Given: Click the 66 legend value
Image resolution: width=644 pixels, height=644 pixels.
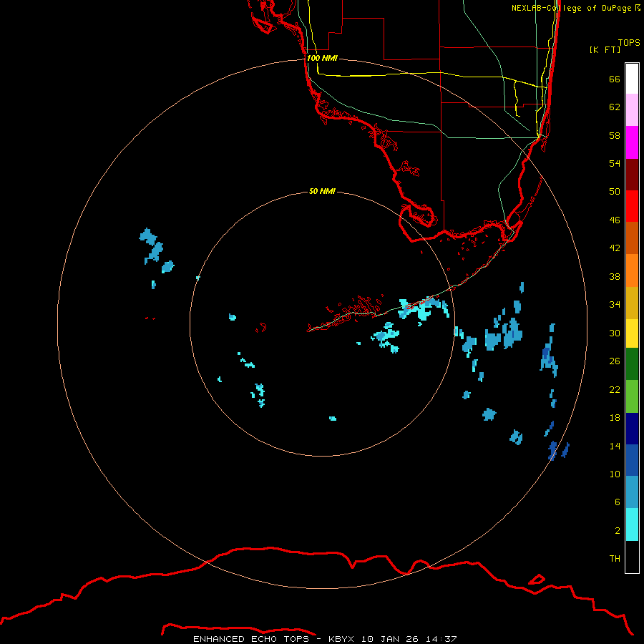Looking at the screenshot, I should [x=615, y=79].
